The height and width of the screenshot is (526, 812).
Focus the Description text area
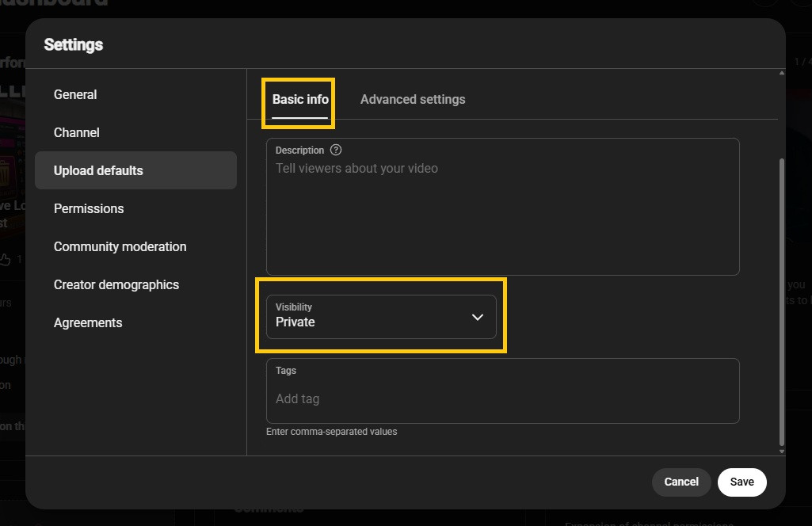pos(502,207)
